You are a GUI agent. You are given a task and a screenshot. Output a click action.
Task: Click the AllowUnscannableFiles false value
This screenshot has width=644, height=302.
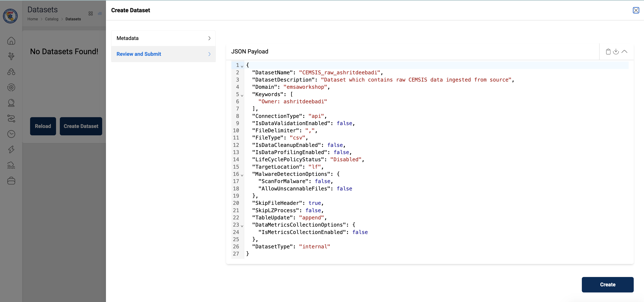point(344,189)
